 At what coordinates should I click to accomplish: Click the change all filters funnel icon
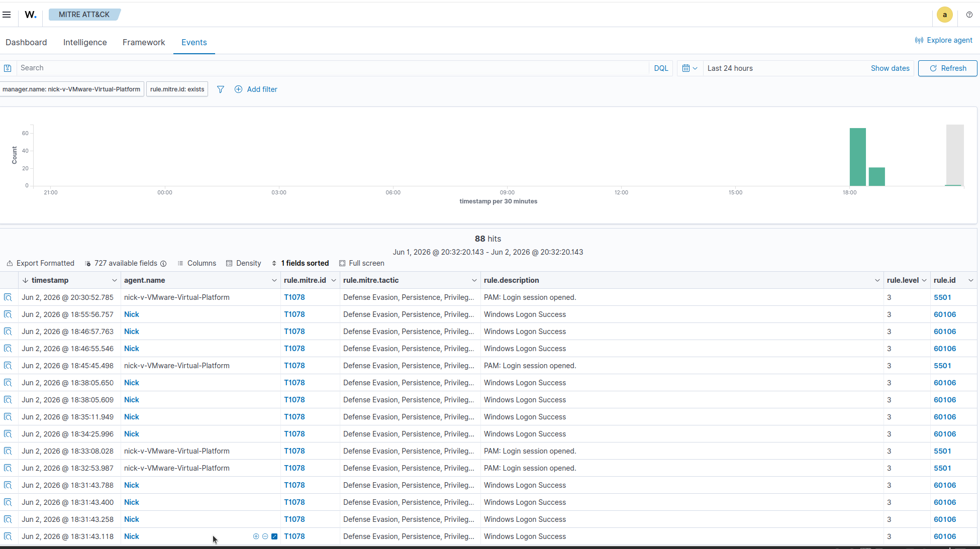coord(220,89)
